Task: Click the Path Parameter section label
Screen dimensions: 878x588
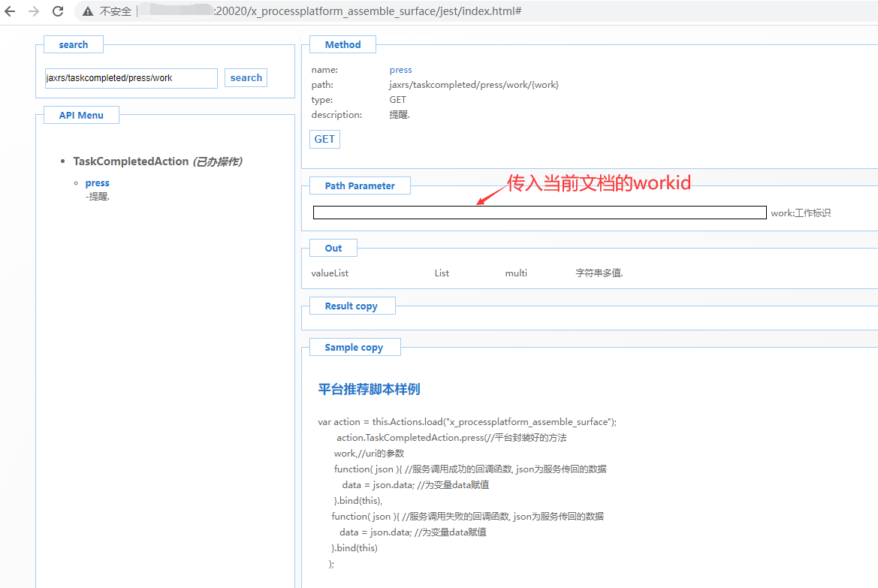Action: click(360, 186)
